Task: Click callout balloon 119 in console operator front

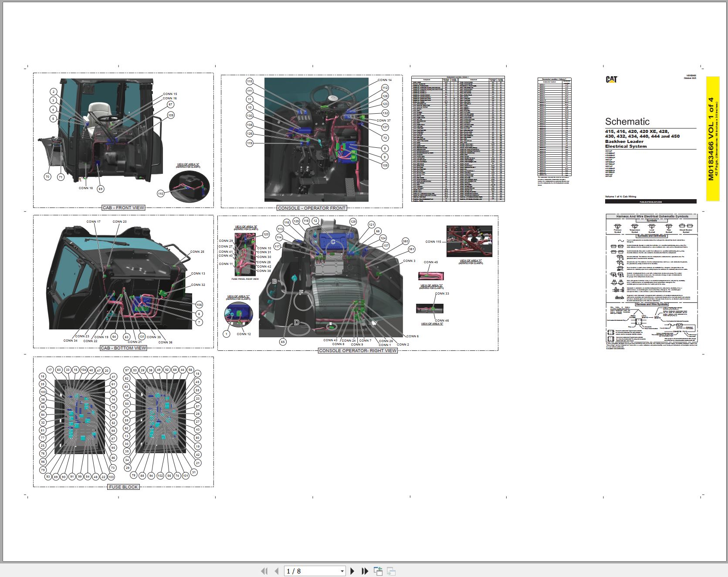Action: [x=250, y=143]
